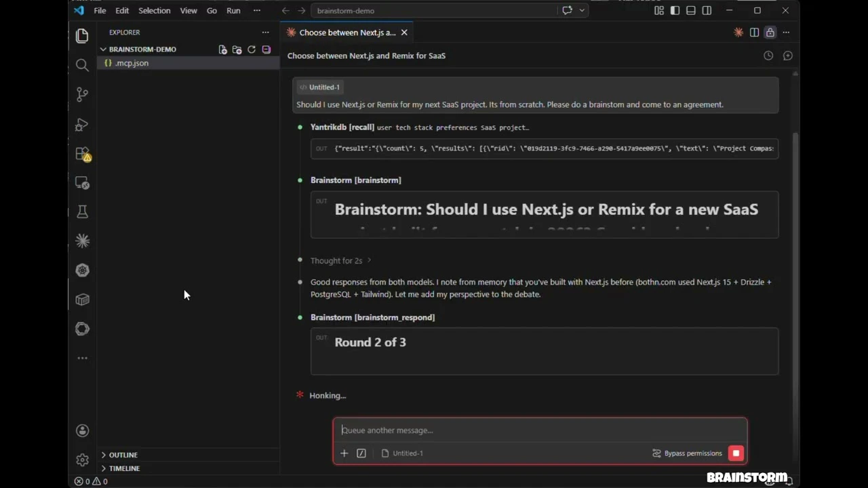Open chat session history clock icon

click(768, 56)
